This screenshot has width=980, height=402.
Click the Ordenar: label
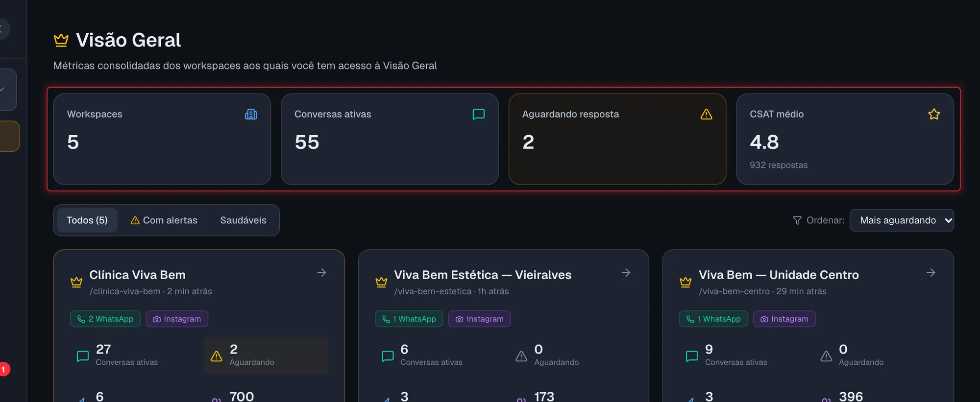click(826, 220)
